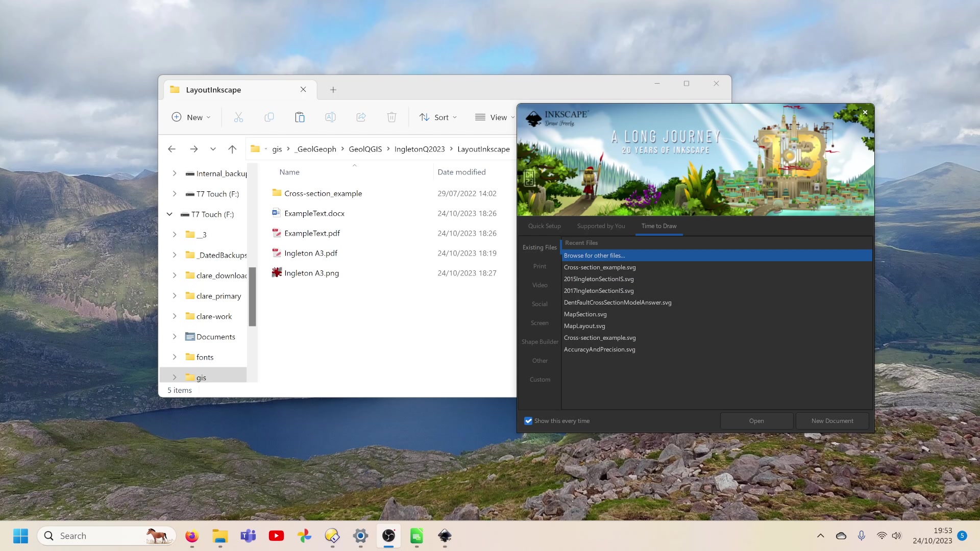Collapse the T7 Touch (F:) drive node
The width and height of the screenshot is (980, 551).
(x=169, y=214)
